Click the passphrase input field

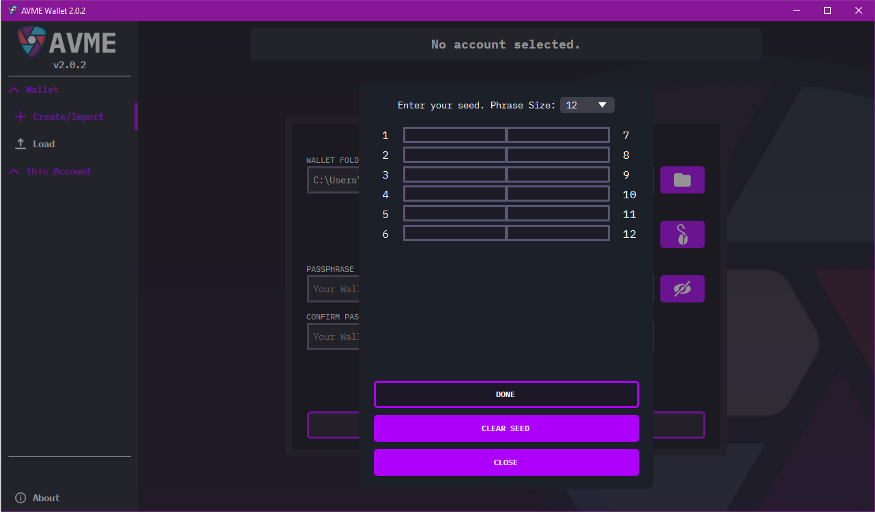coord(333,289)
